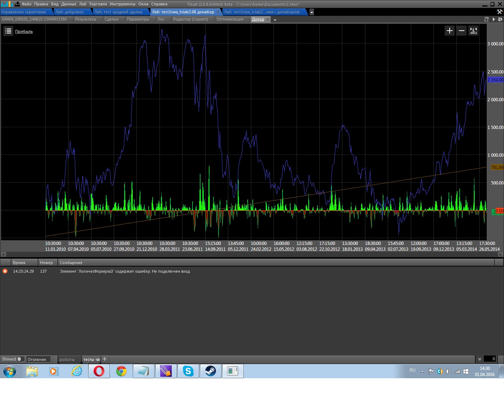504x420 pixels.
Task: Click the zoom in plus button on chart
Action: tap(450, 31)
